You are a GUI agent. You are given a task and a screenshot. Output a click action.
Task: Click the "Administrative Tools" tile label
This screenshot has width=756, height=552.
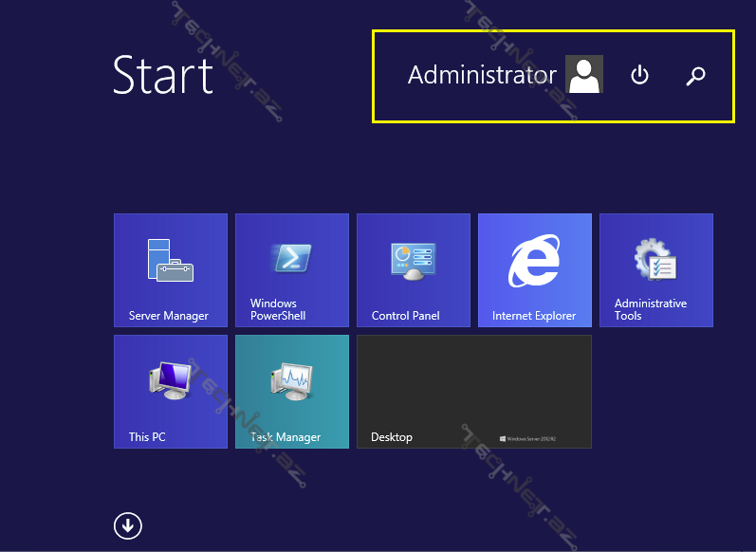click(650, 310)
